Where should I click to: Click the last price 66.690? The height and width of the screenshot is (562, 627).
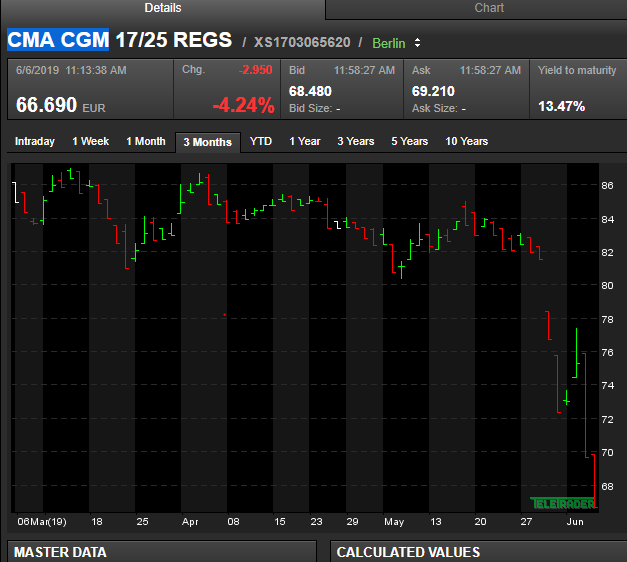pyautogui.click(x=46, y=105)
